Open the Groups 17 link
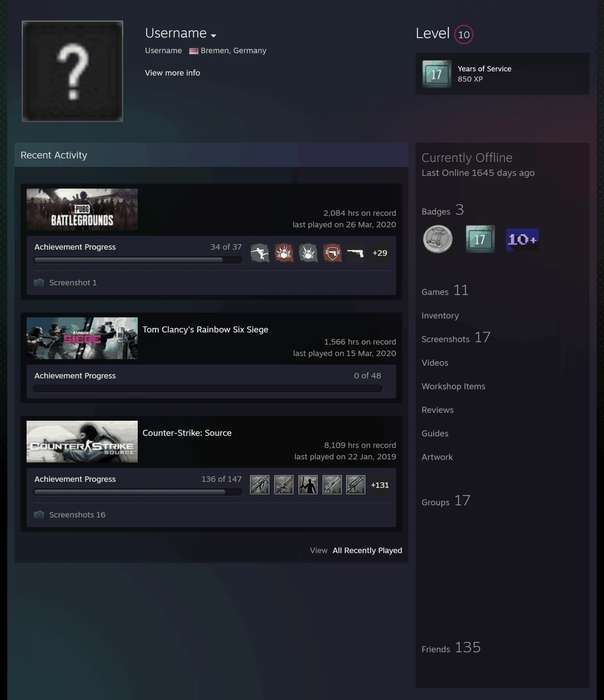604x700 pixels. tap(446, 501)
